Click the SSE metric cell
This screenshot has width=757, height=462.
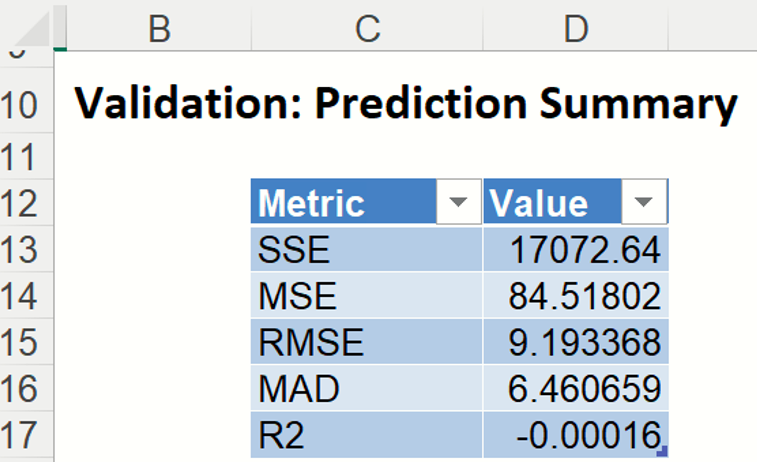[x=365, y=250]
